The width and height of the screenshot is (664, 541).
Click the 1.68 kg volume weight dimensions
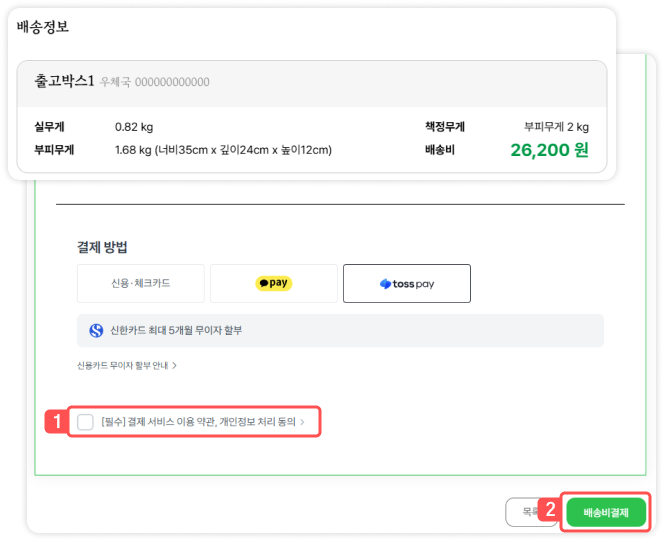(x=223, y=150)
